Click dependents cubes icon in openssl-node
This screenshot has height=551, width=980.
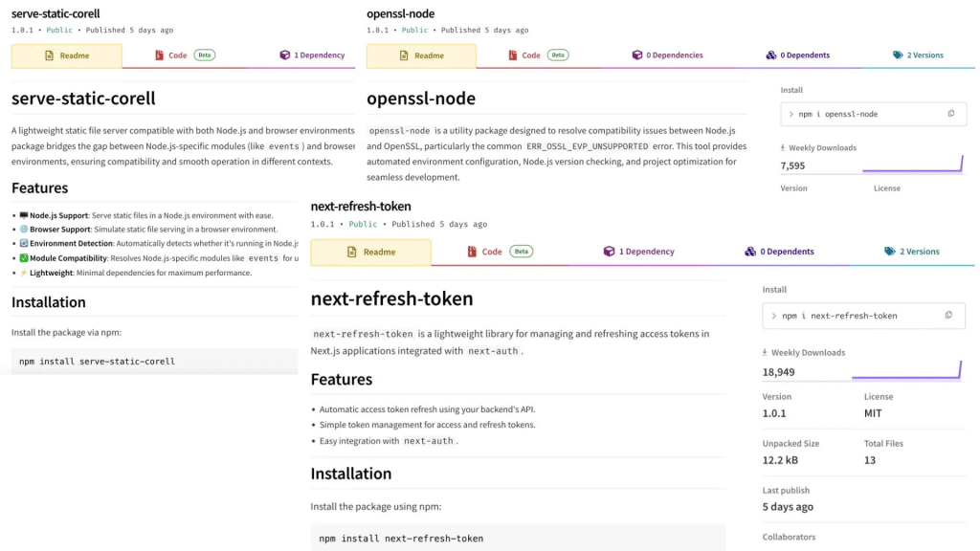770,55
